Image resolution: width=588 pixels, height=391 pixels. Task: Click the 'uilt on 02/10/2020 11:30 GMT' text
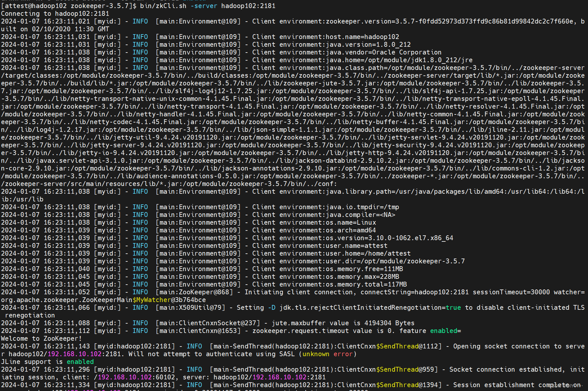pyautogui.click(x=55, y=29)
